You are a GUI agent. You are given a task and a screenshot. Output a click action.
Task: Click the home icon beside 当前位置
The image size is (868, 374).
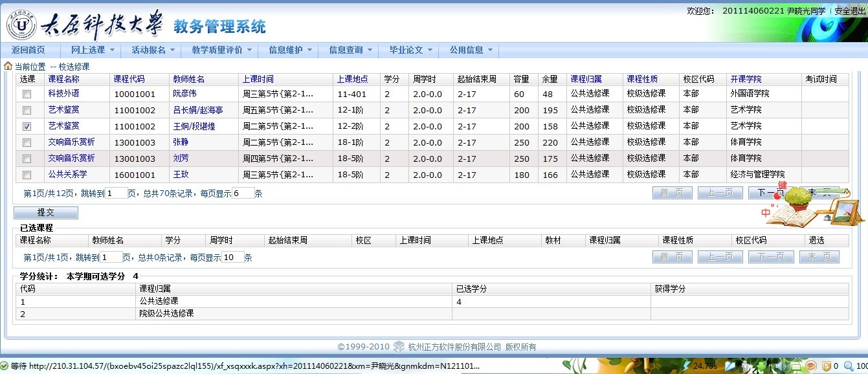(8, 66)
